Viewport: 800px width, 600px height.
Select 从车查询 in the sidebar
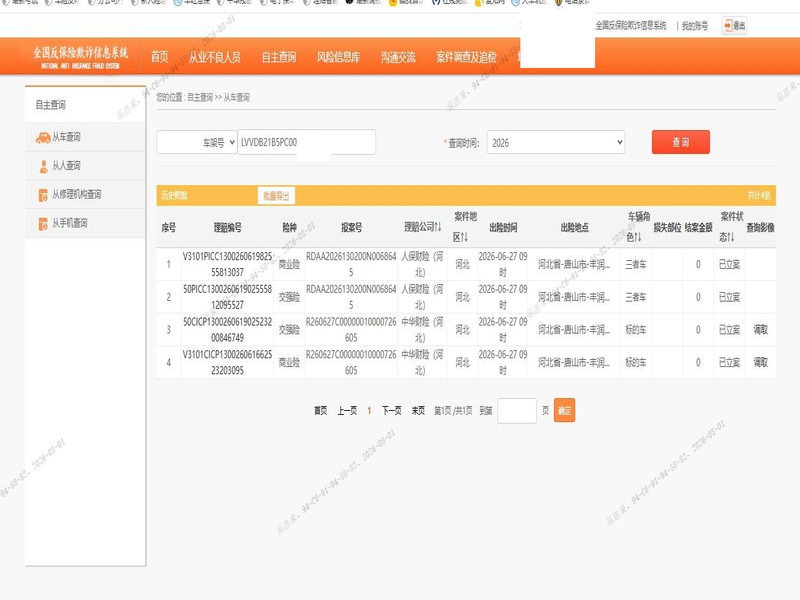(85, 137)
